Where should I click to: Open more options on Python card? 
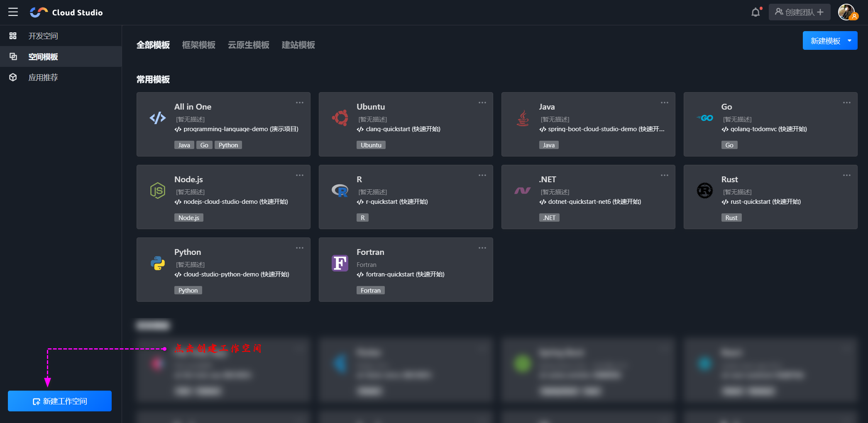click(300, 248)
